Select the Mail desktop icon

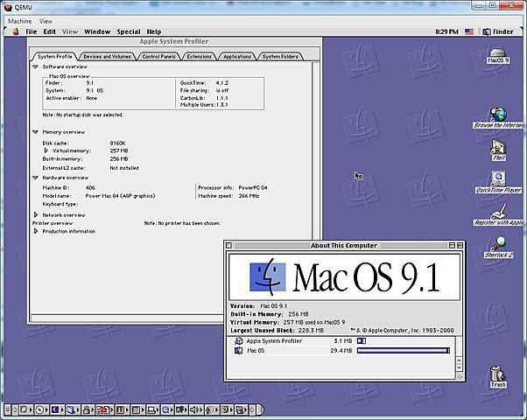tap(498, 150)
